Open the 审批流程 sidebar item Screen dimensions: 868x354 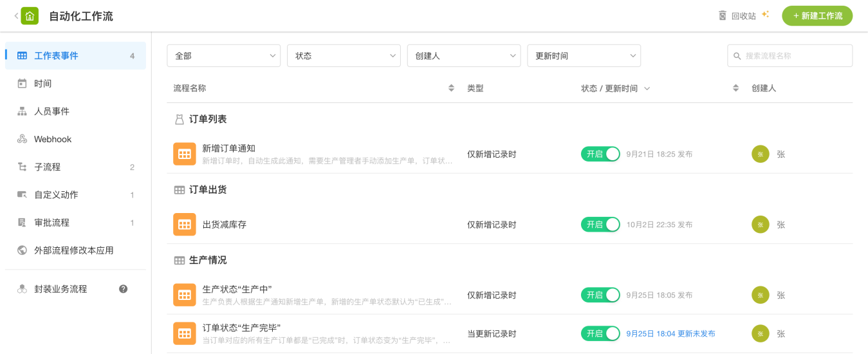tap(51, 223)
